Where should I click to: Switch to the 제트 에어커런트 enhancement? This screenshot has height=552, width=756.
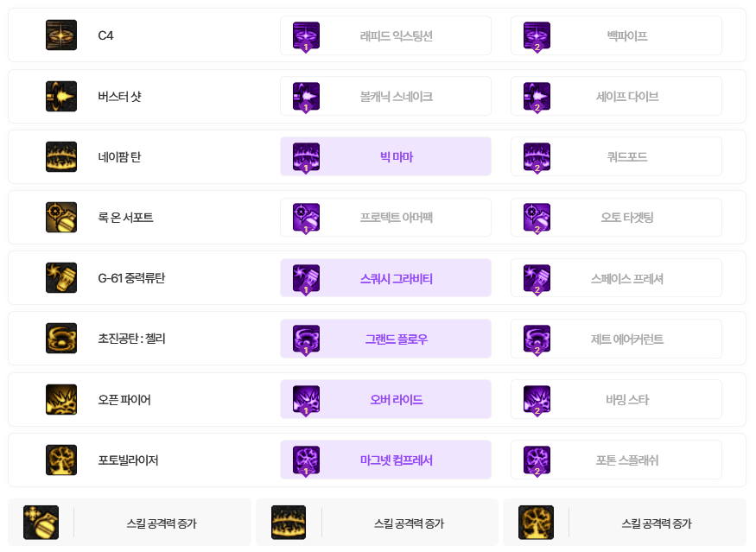pyautogui.click(x=616, y=339)
